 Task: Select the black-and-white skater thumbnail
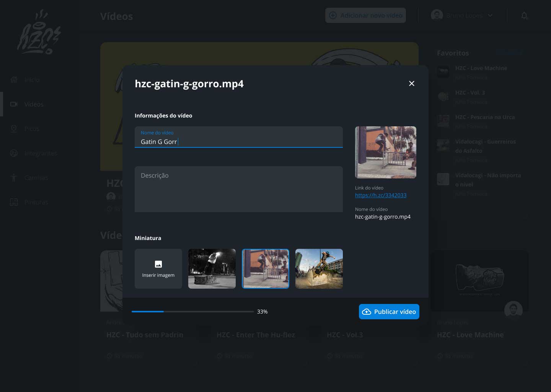click(212, 269)
